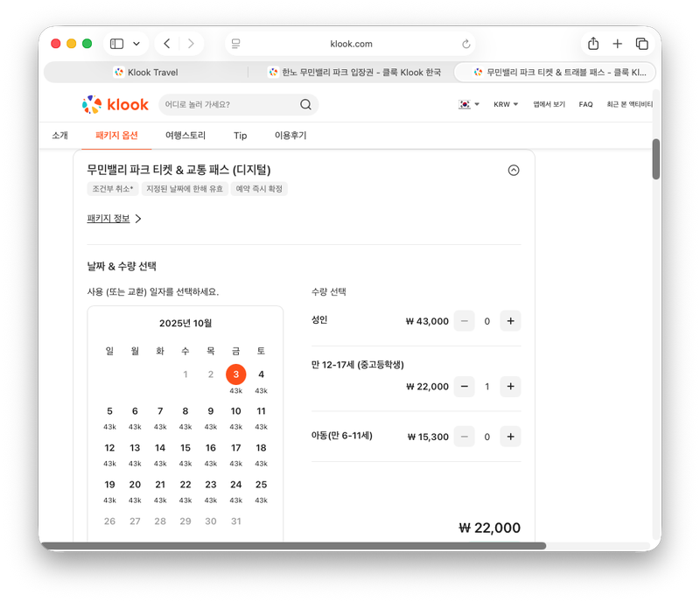Click the page reader icon in address bar

[x=235, y=44]
